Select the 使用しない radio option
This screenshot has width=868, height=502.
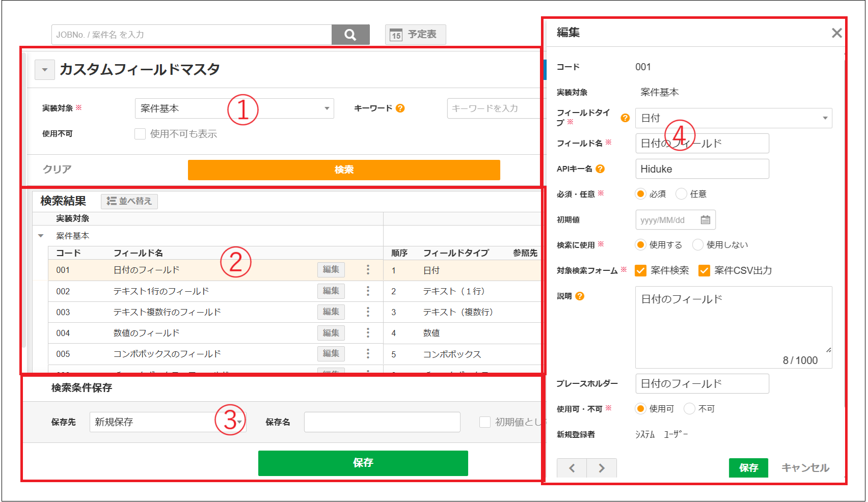coord(698,245)
